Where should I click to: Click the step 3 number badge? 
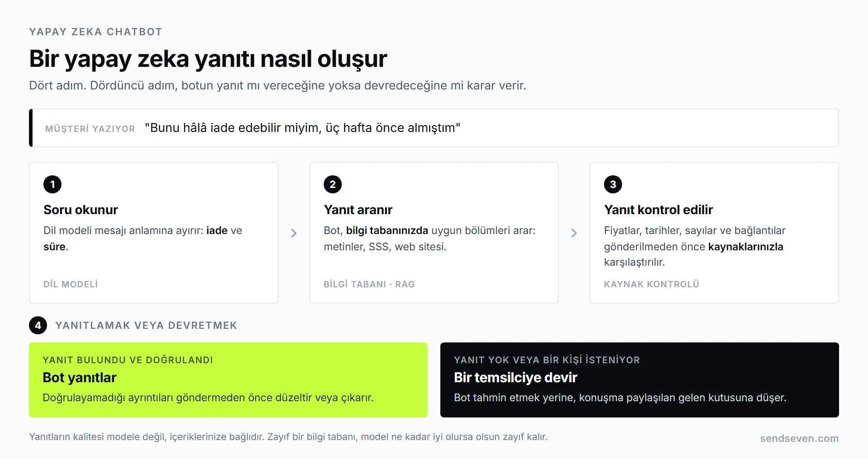(x=613, y=184)
